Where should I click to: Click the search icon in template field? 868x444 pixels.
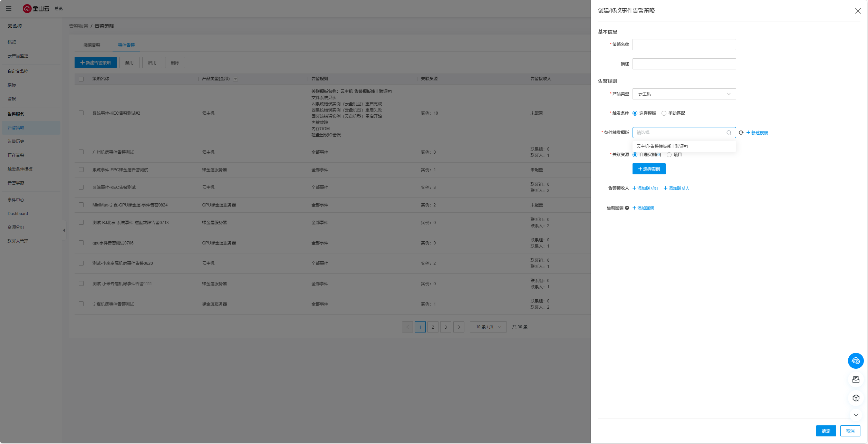pos(729,133)
